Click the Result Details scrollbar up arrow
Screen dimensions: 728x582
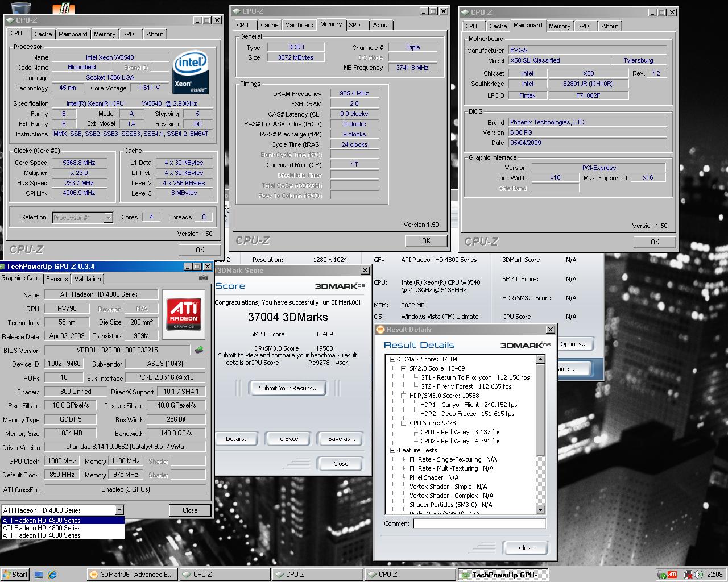click(541, 360)
